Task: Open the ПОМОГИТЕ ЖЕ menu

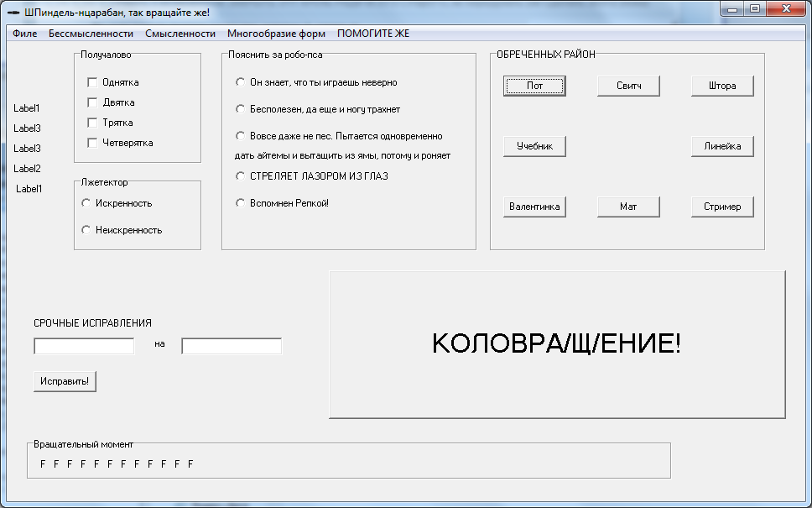Action: pos(373,34)
